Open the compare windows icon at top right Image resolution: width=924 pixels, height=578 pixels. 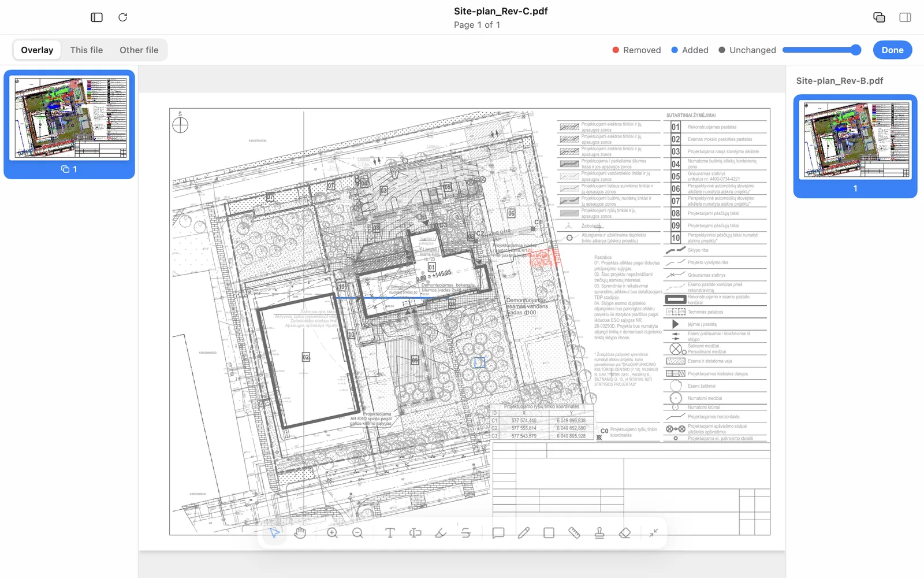pos(879,17)
